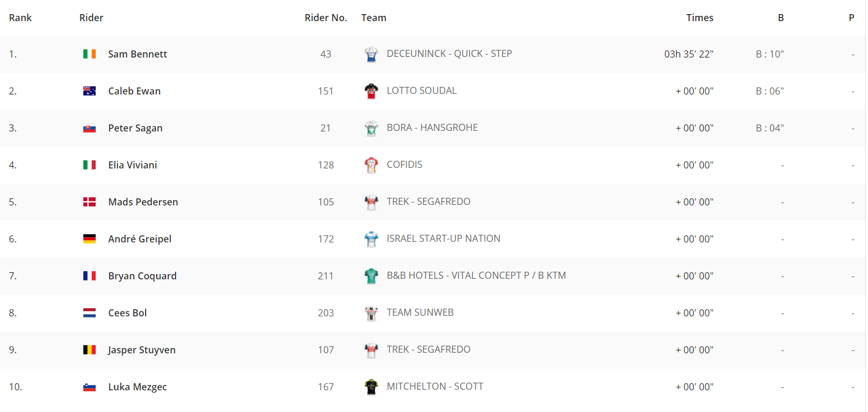Click the Deceuninck - Quick - Step jersey icon

click(x=371, y=54)
